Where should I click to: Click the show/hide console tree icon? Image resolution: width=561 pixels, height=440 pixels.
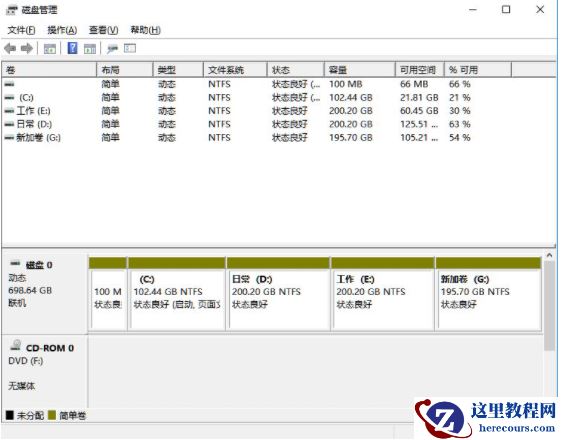click(x=49, y=49)
